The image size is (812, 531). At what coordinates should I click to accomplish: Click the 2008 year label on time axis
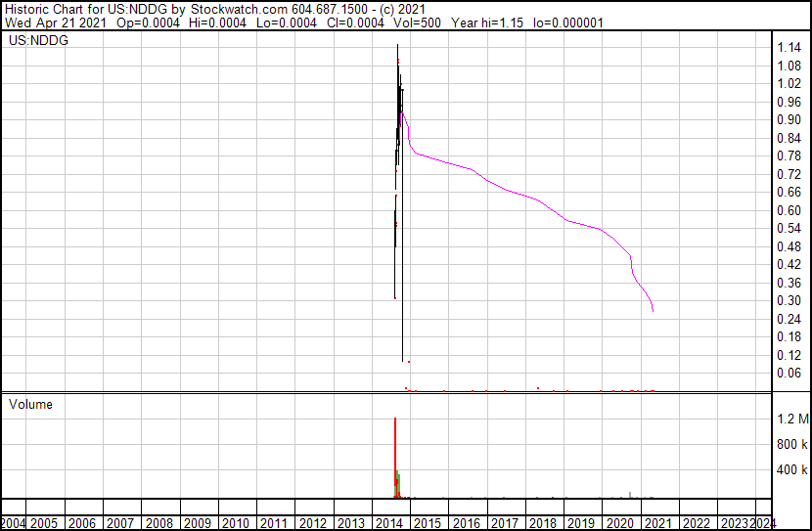click(x=159, y=523)
